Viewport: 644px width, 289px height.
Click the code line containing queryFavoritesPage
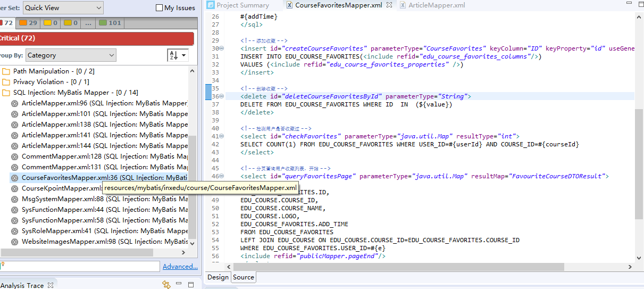[424, 176]
